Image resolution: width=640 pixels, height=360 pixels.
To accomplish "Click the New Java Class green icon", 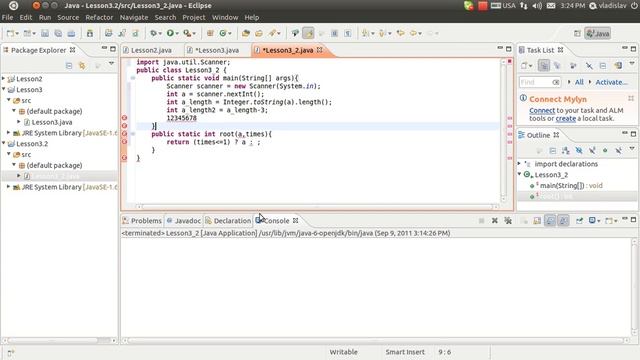I will 223,33.
